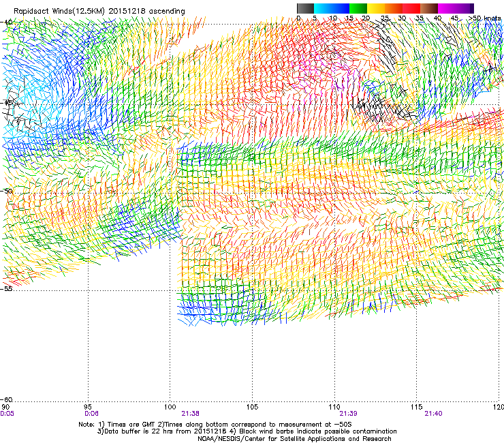Click the dark purple >50 knots swatch
The image size is (504, 443).
pos(472,8)
